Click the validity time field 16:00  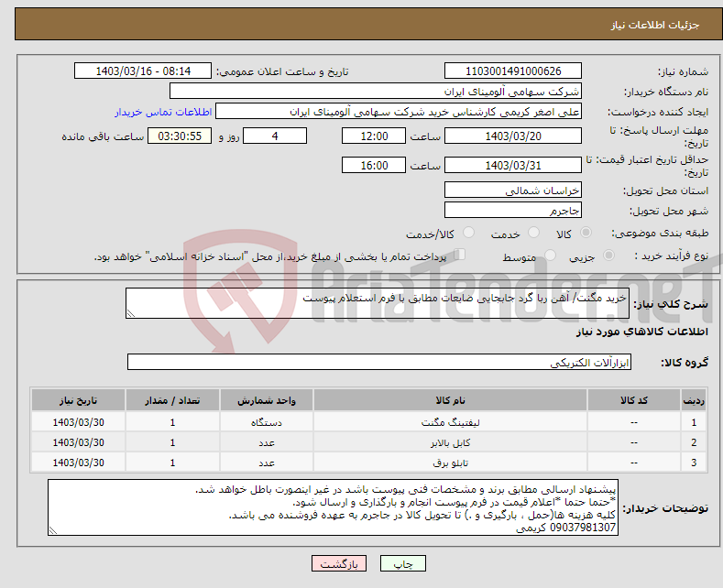point(374,165)
